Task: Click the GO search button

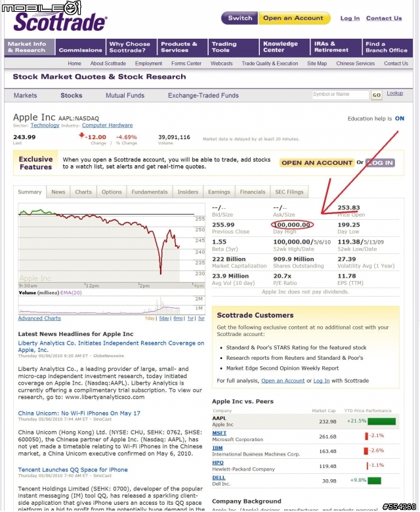Action: (x=377, y=95)
